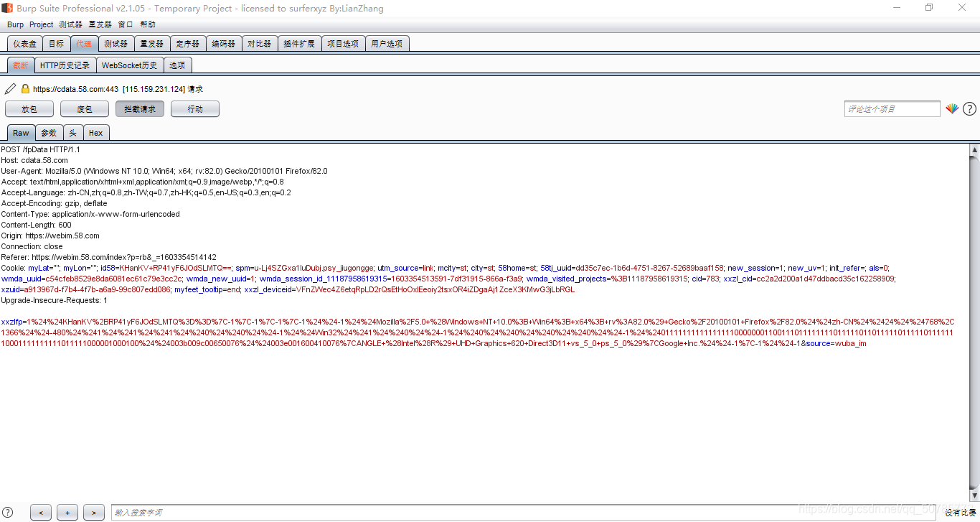Switch to the 项目选项 project options tab
The width and height of the screenshot is (980, 522).
[x=343, y=44]
